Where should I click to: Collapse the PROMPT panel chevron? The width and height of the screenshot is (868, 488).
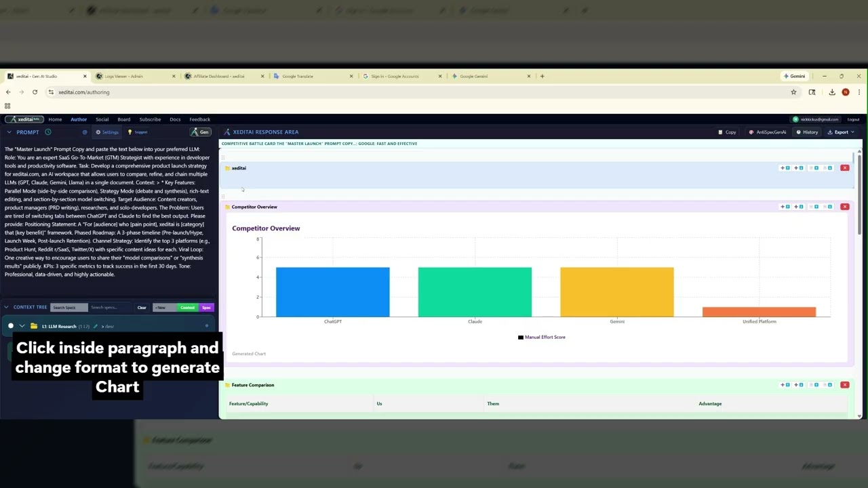(9, 132)
